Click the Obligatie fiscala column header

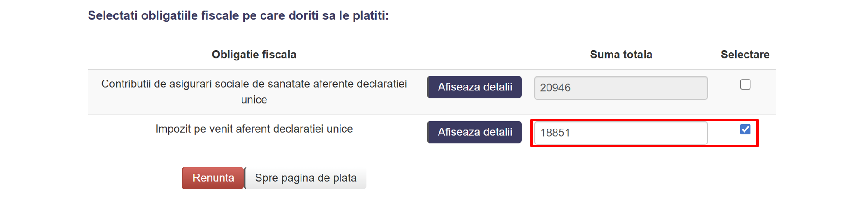tap(254, 55)
